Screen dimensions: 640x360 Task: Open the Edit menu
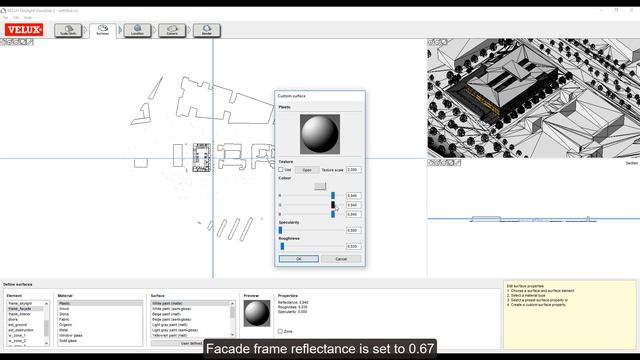point(16,18)
